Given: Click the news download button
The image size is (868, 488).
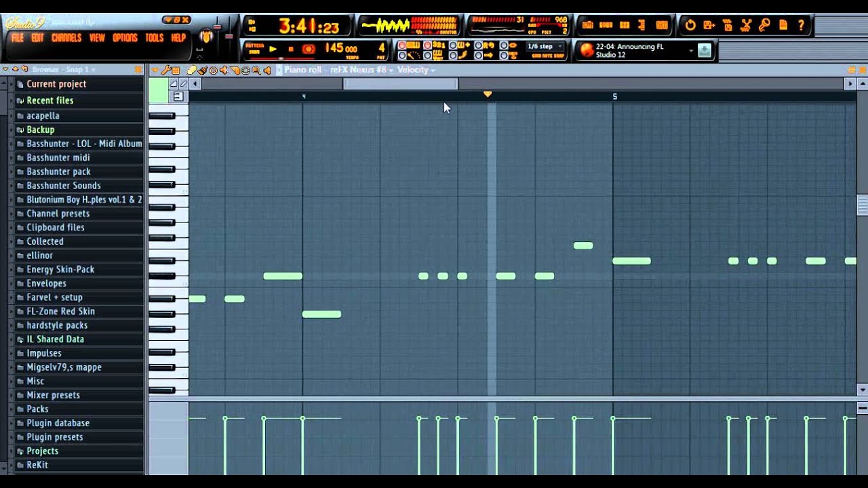Looking at the screenshot, I should point(705,50).
